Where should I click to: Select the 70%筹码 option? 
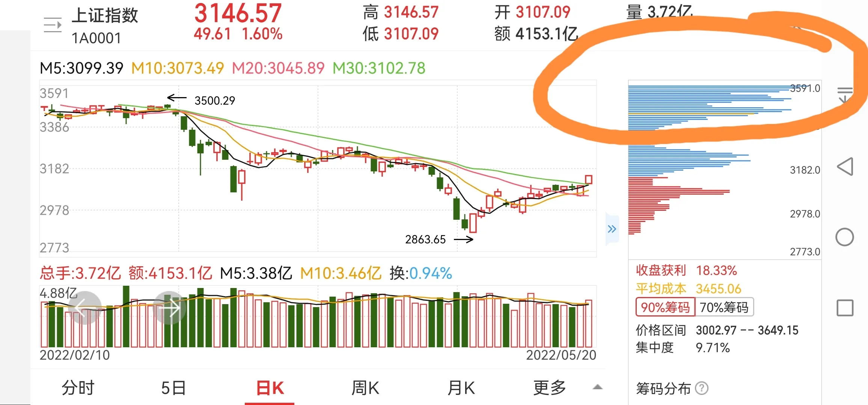724,307
